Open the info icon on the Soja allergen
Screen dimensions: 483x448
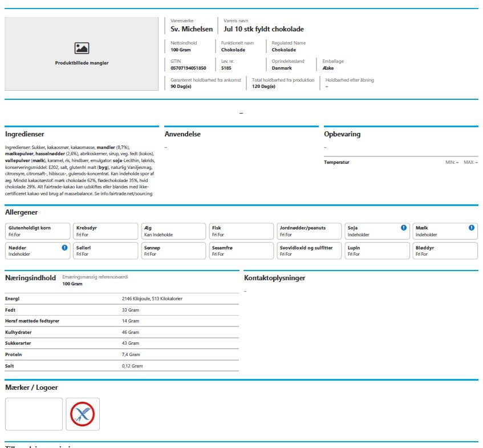[404, 228]
